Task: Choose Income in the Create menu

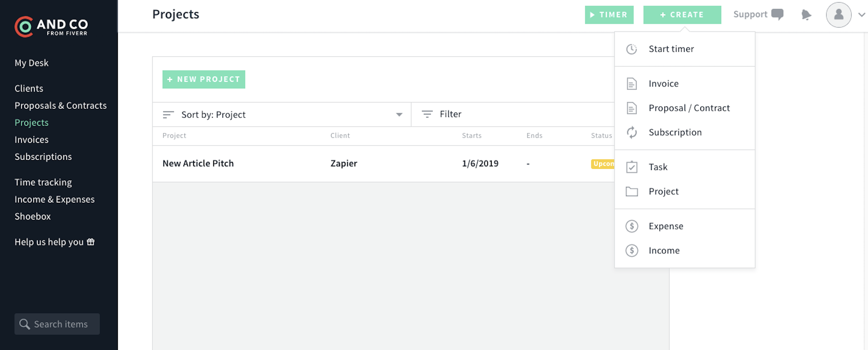Action: [x=664, y=250]
